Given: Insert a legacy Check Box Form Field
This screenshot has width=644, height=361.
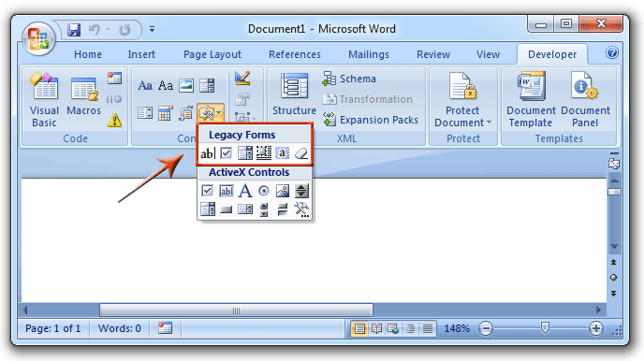Looking at the screenshot, I should [226, 153].
